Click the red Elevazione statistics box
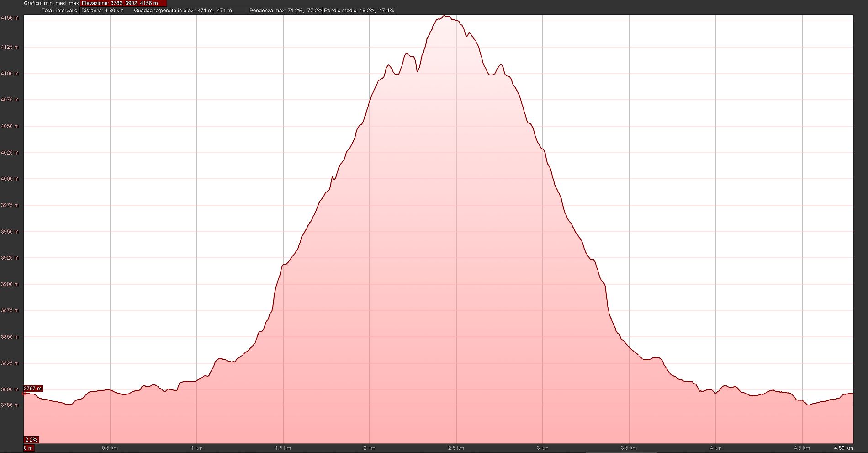The height and width of the screenshot is (453, 868). pyautogui.click(x=123, y=3)
